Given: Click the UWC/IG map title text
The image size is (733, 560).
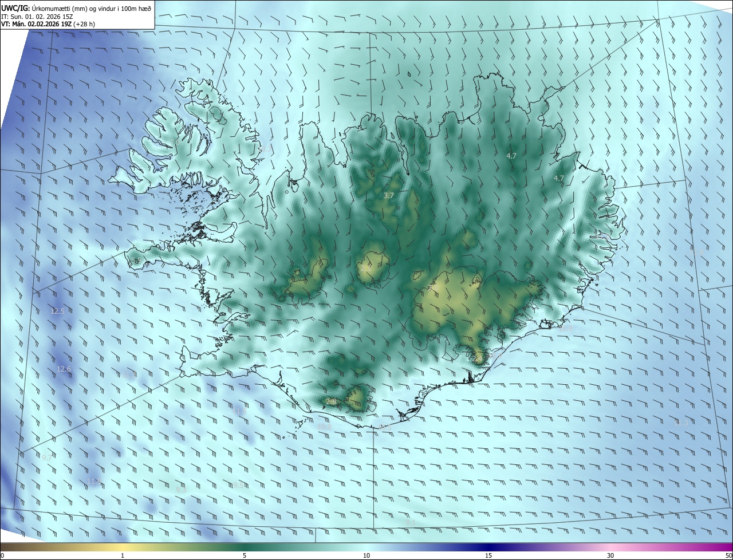Looking at the screenshot, I should 76,8.
